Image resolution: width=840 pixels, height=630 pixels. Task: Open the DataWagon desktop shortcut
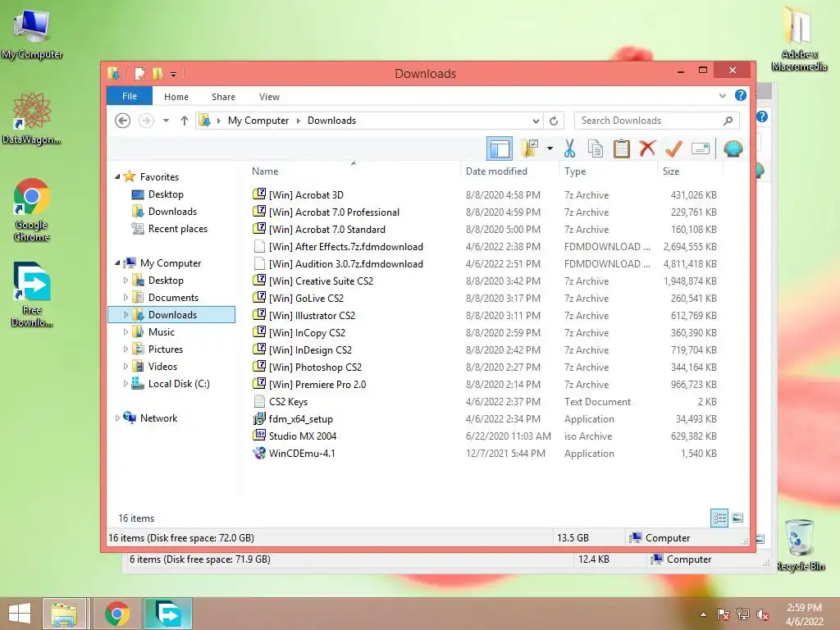tap(32, 119)
